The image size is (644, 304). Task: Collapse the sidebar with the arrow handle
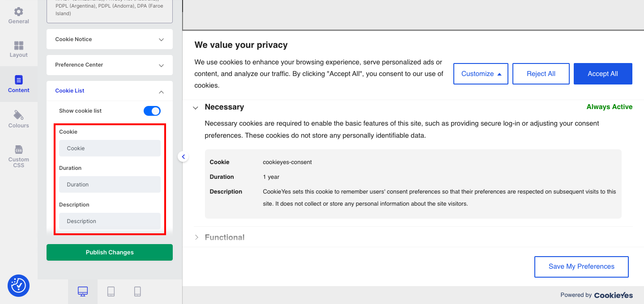183,157
